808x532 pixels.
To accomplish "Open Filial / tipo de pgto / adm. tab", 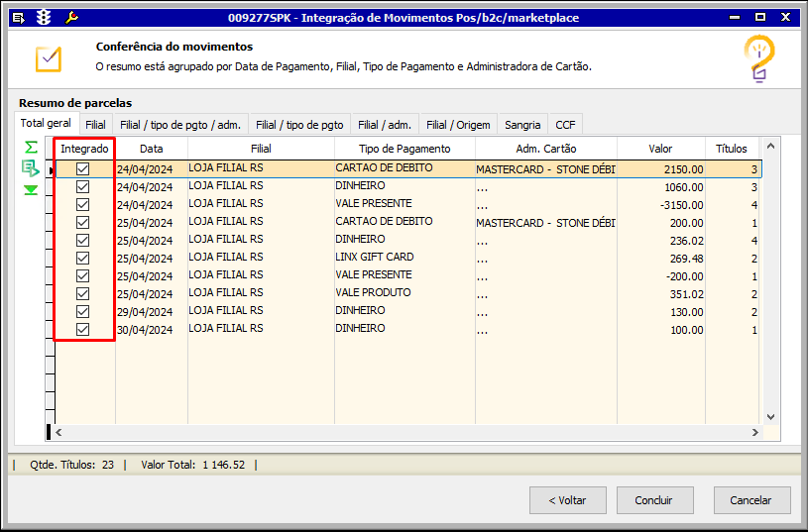I will pos(180,125).
